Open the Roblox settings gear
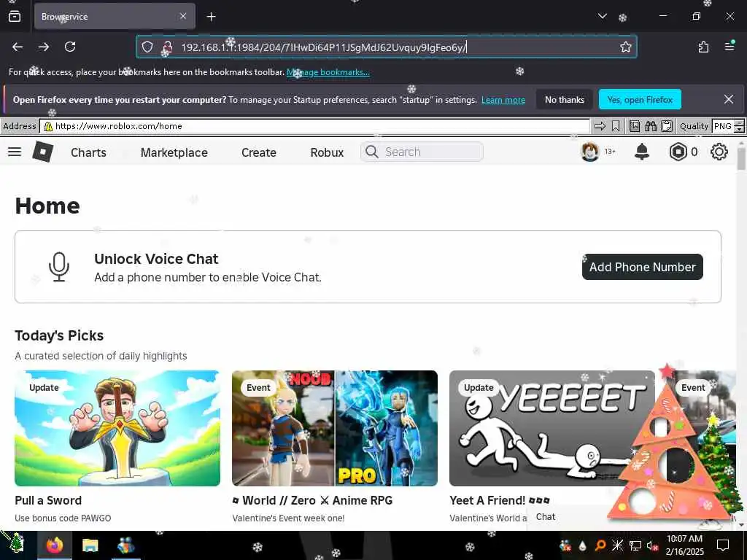Image resolution: width=747 pixels, height=560 pixels. (x=719, y=152)
